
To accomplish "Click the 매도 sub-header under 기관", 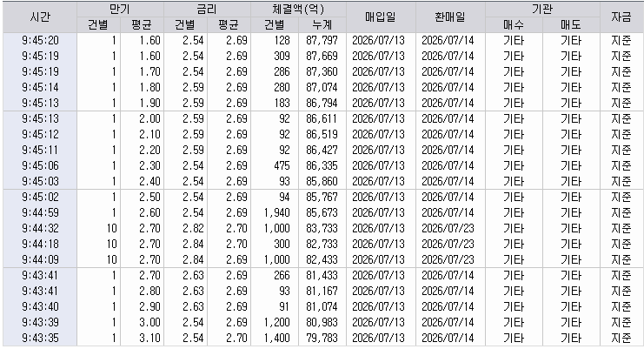I will coord(571,25).
